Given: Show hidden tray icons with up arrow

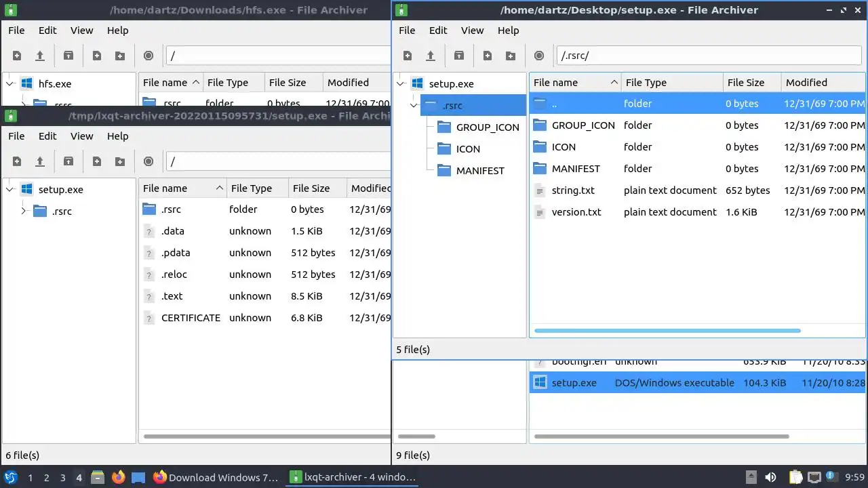Looking at the screenshot, I should point(751,477).
